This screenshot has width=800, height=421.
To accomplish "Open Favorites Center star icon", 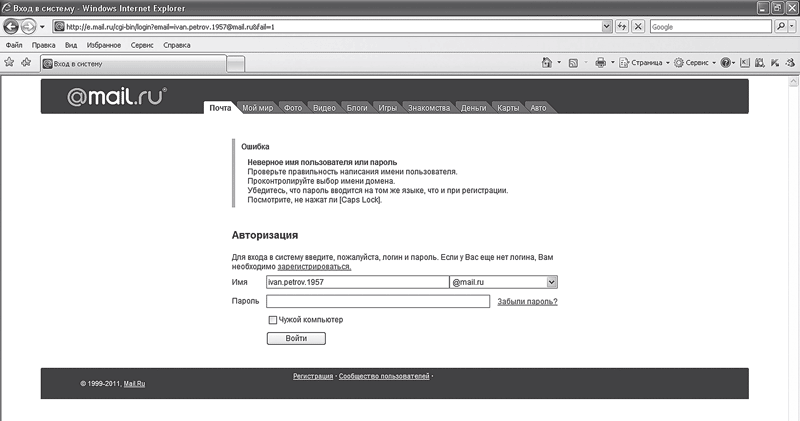I will coord(9,62).
